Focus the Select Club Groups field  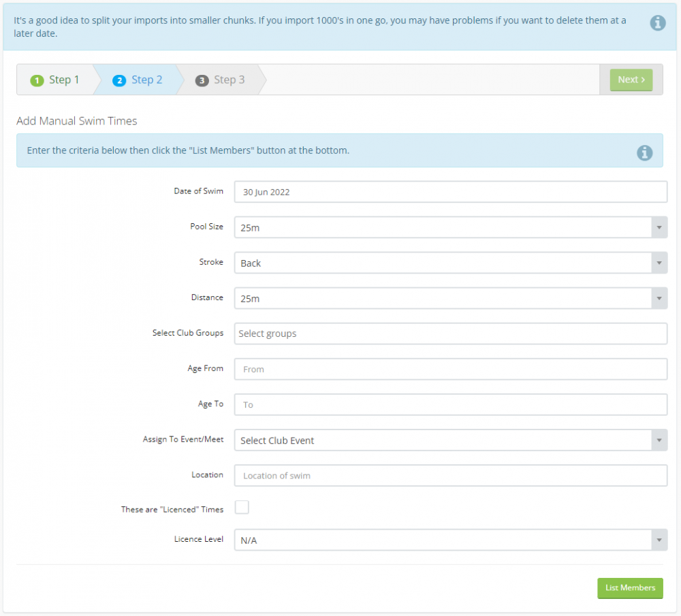[x=450, y=334]
